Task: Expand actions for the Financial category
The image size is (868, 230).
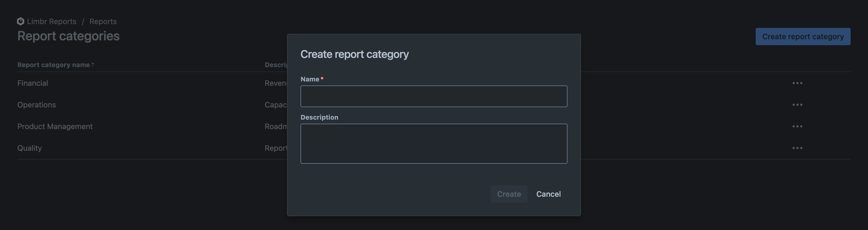Action: click(x=797, y=83)
